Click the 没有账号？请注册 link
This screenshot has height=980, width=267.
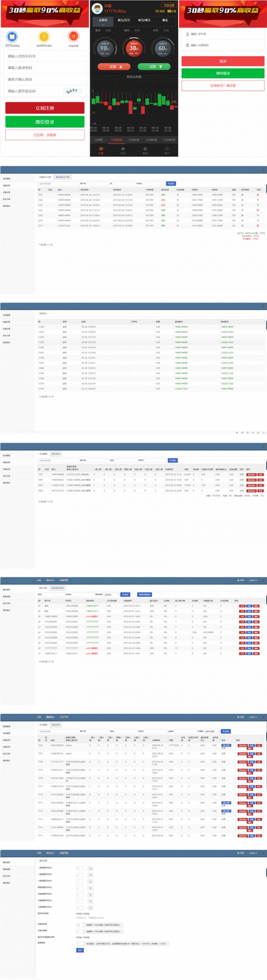tap(223, 86)
